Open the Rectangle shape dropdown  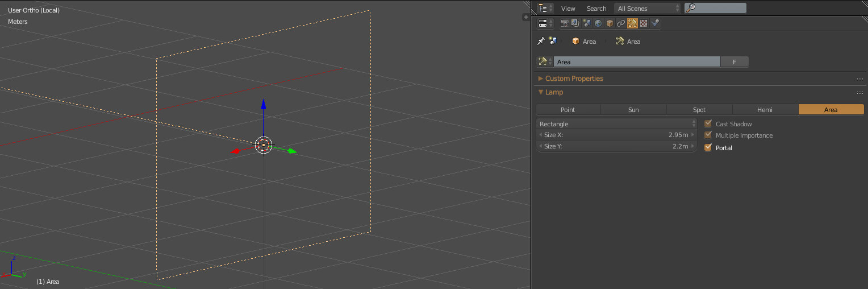(x=616, y=123)
